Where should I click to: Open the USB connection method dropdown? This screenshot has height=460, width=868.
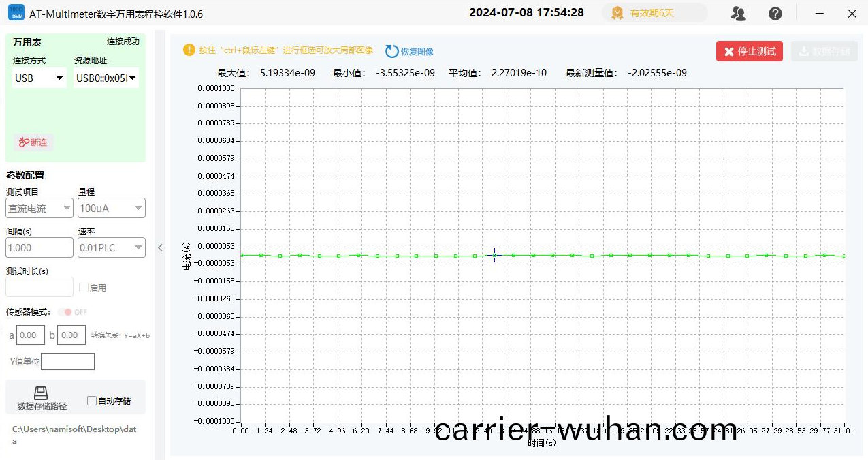coord(39,78)
